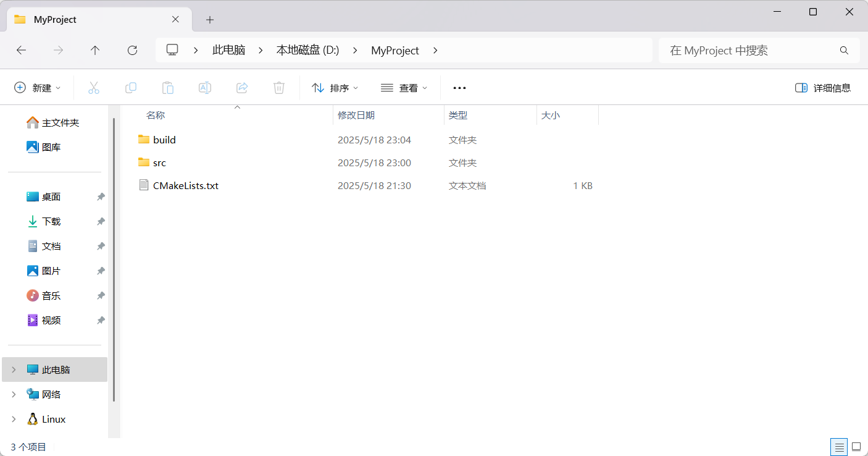The width and height of the screenshot is (868, 456).
Task: Cut the selected item using the scissors icon
Action: 94,87
